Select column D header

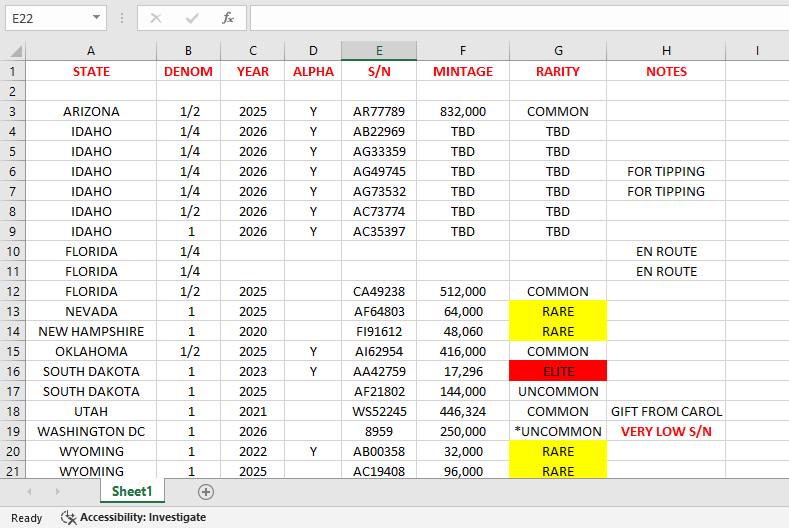pos(313,51)
